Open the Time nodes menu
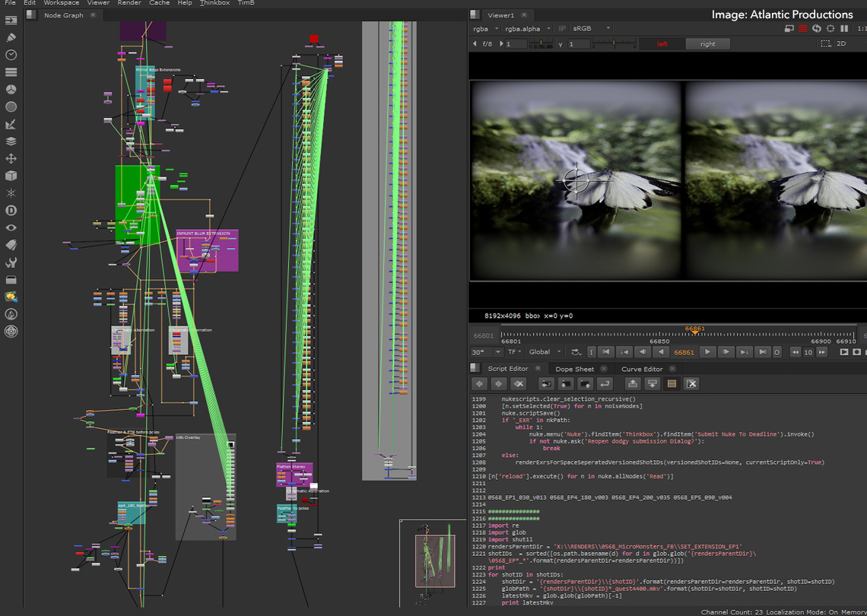Screen dimensions: 867x616 tap(11, 55)
